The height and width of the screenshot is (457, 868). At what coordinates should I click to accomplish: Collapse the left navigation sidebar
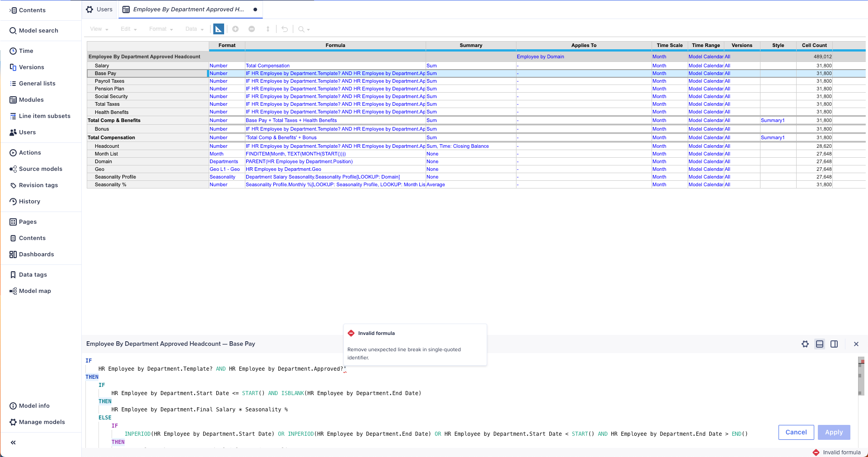(13, 443)
